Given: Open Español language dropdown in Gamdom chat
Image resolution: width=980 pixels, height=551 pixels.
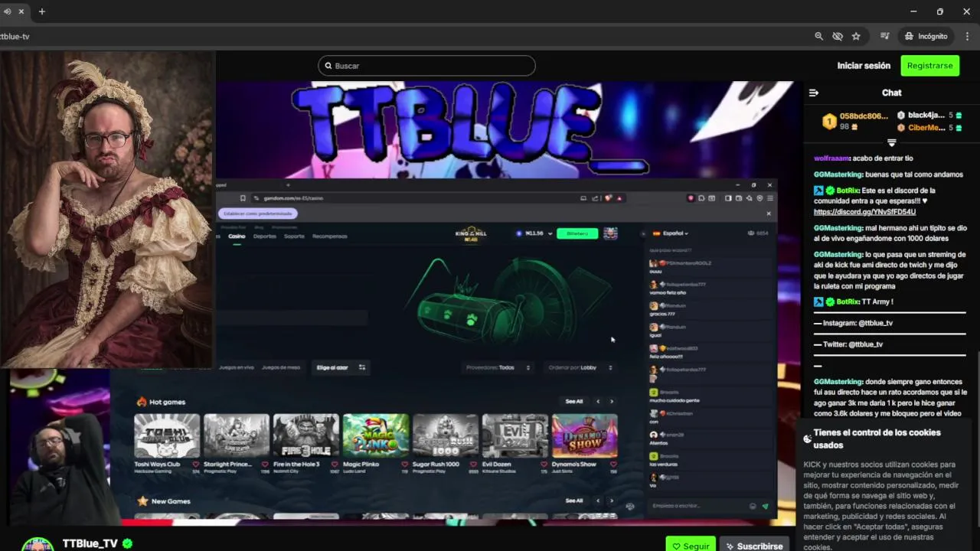Looking at the screenshot, I should coord(670,233).
